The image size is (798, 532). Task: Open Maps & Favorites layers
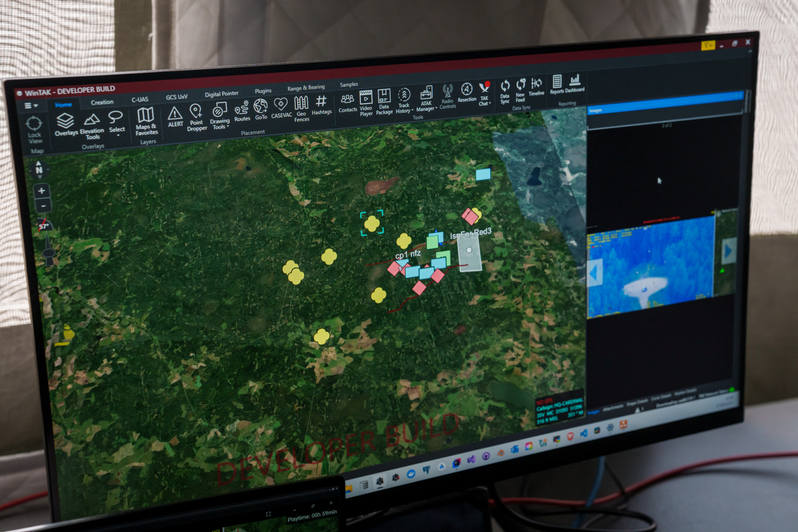pos(146,121)
